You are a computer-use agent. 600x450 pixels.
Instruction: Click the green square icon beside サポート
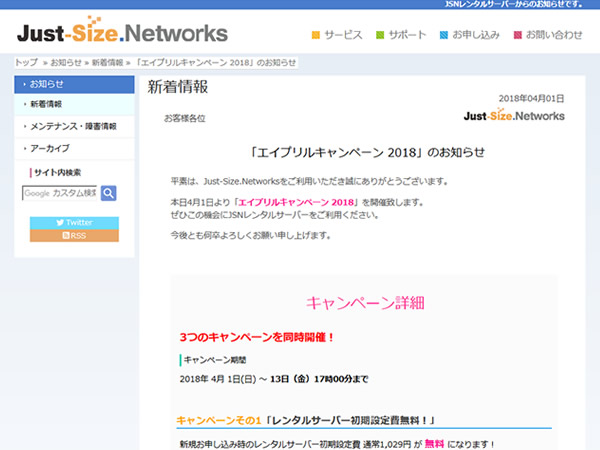point(380,35)
